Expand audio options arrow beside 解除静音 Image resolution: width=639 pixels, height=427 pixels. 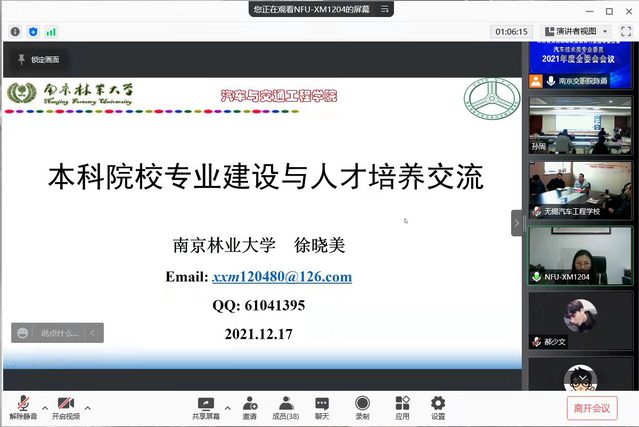click(43, 408)
